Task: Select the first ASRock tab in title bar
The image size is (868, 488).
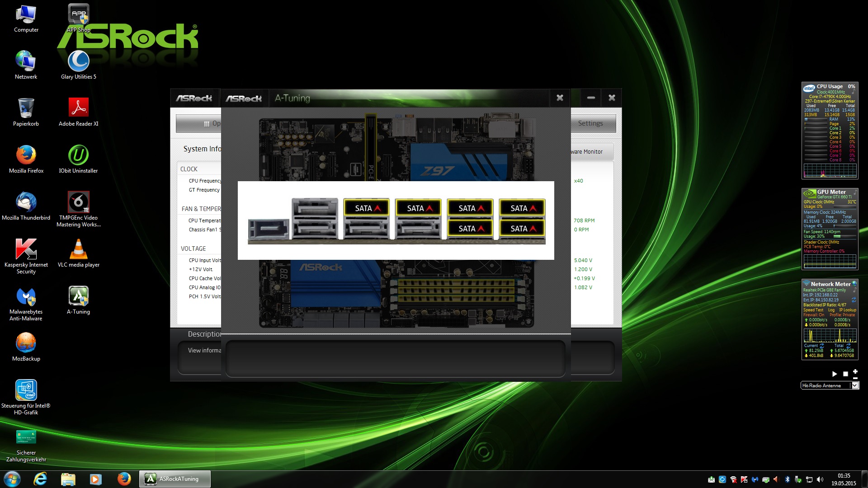Action: 194,98
